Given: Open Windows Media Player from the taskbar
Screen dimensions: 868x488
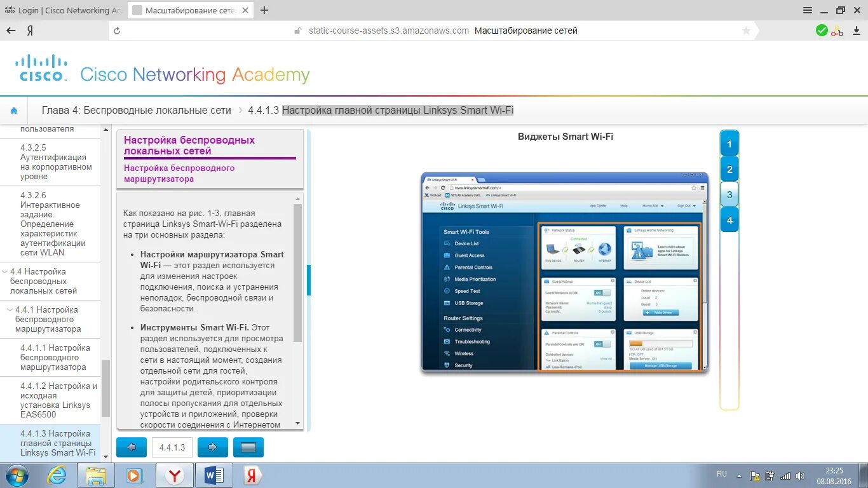Looking at the screenshot, I should pos(134,475).
